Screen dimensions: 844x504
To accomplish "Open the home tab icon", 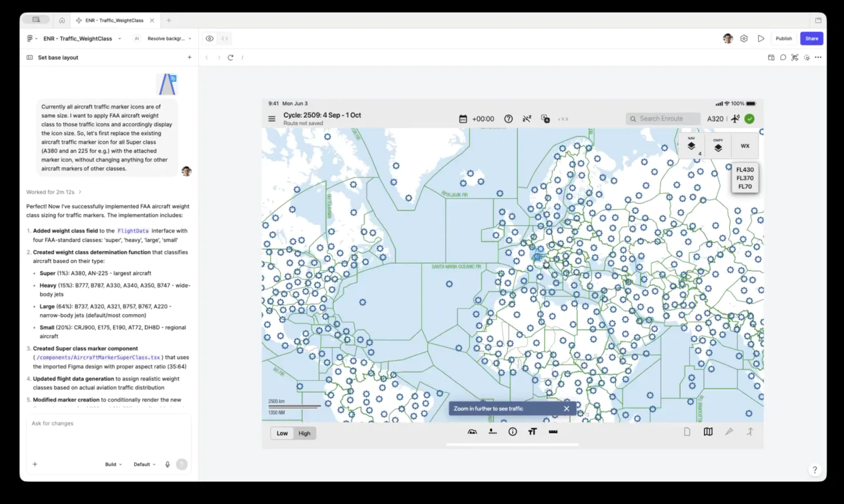I will 62,21.
